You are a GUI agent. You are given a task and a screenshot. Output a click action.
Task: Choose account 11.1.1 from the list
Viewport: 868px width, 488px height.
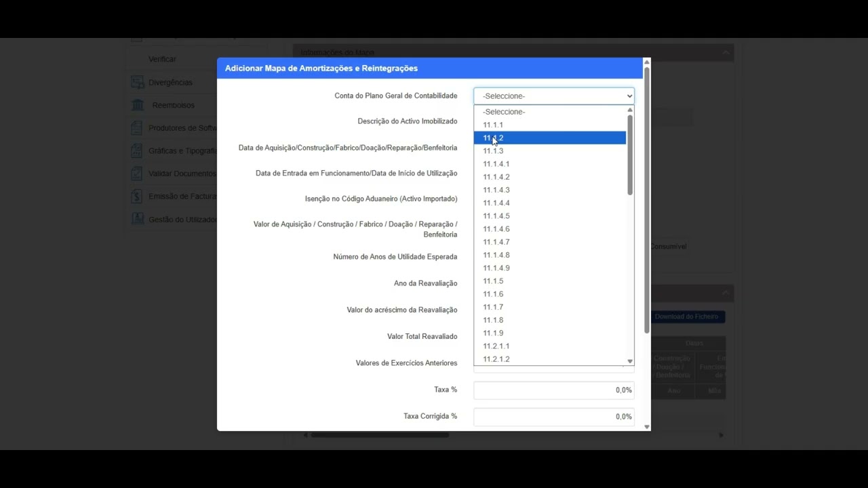549,125
